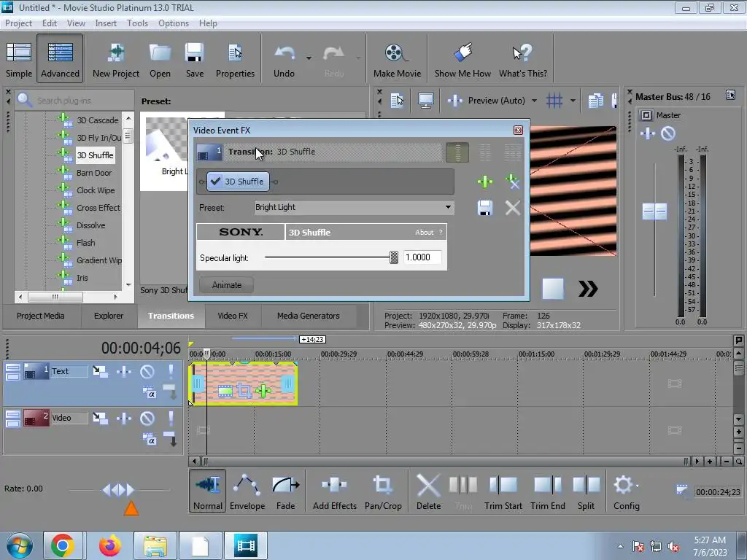Open Show Me How tutorials
Viewport: 747px width, 560px height.
(x=462, y=60)
